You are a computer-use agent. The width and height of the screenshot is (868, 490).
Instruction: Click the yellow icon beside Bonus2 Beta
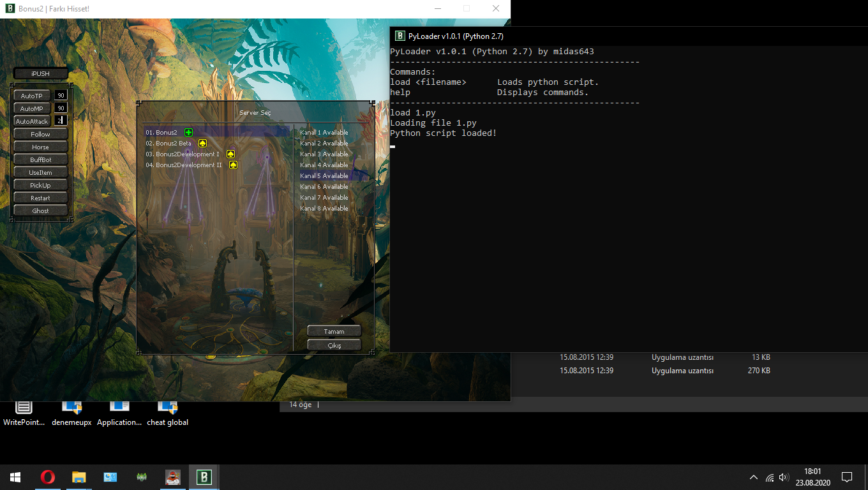coord(202,143)
